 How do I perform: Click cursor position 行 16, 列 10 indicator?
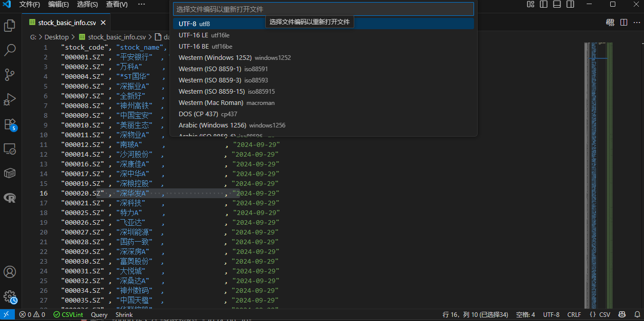pos(475,315)
